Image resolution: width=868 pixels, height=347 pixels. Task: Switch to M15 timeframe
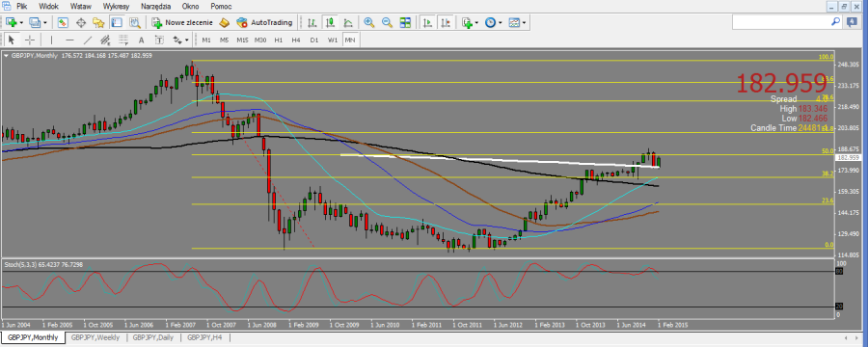click(x=242, y=40)
